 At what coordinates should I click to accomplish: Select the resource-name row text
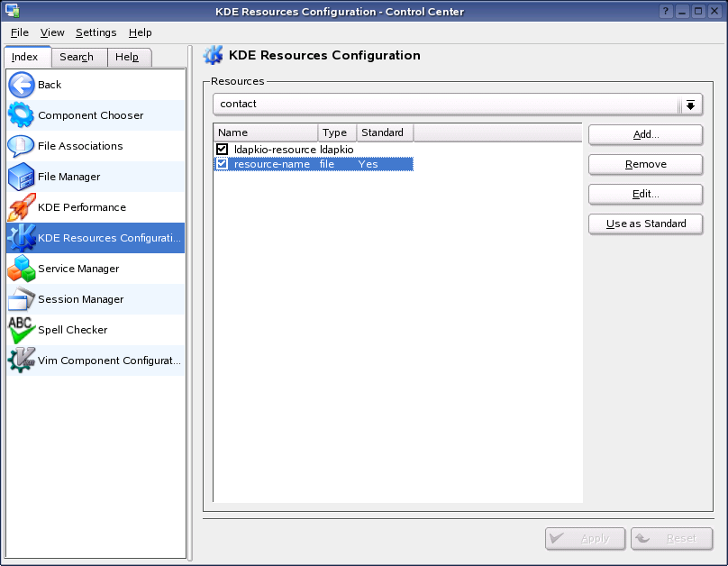272,164
